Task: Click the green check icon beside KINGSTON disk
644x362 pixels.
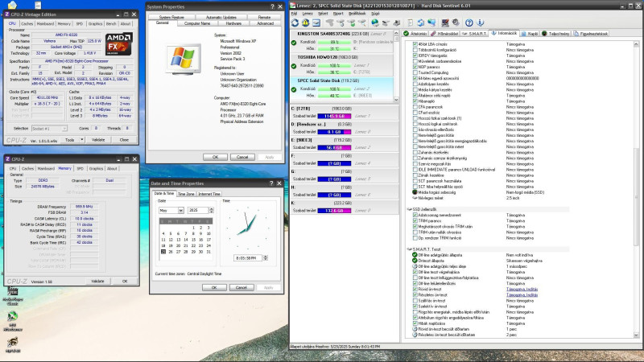Action: click(294, 43)
